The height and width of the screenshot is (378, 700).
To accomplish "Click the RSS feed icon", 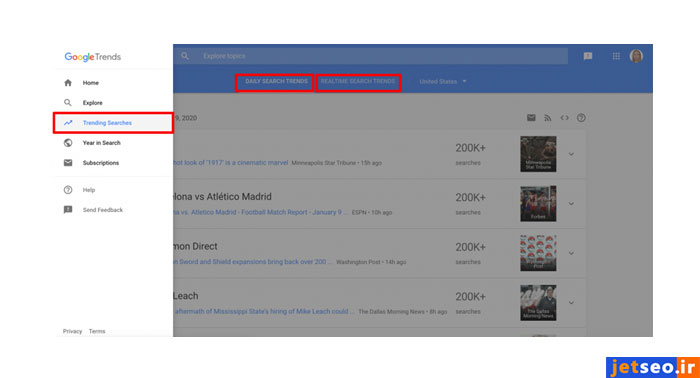I will click(548, 118).
